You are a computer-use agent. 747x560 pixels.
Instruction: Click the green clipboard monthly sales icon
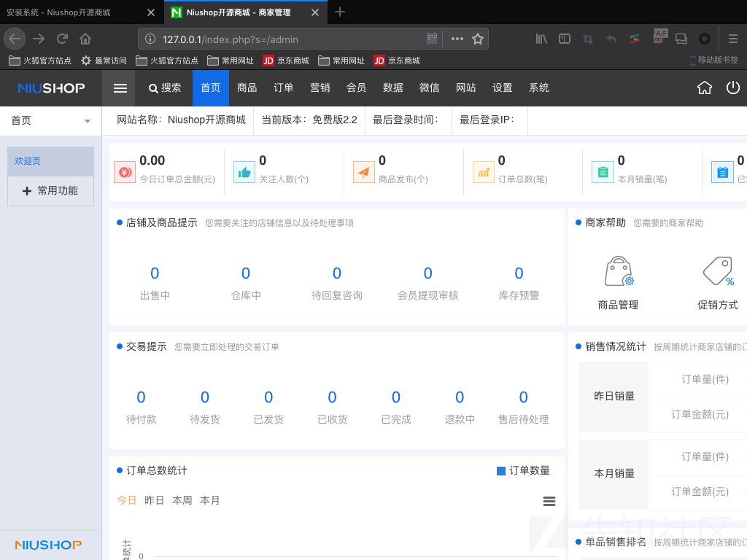603,172
